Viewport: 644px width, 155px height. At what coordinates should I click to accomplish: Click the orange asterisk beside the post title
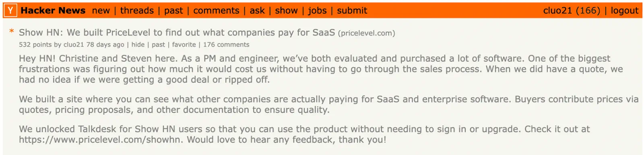[12, 31]
